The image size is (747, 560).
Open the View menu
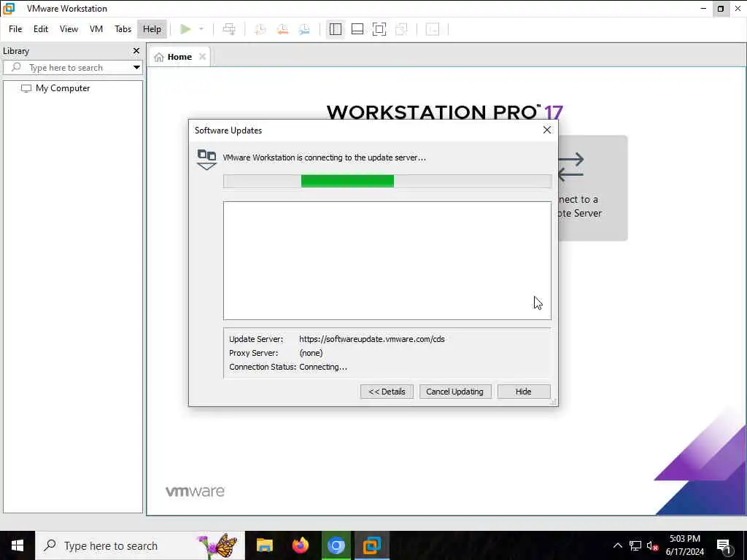click(69, 29)
